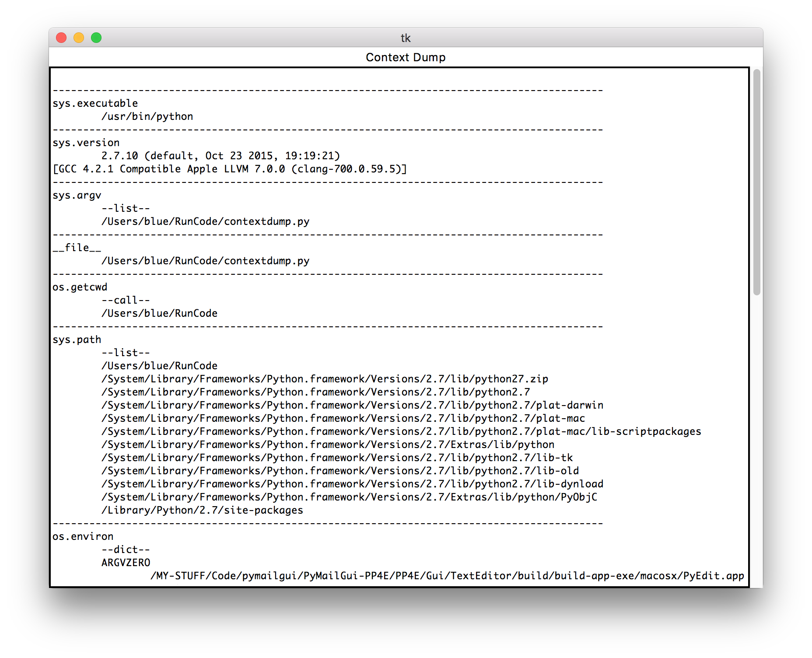
Task: Select the __file__ heading text
Action: pyautogui.click(x=77, y=247)
